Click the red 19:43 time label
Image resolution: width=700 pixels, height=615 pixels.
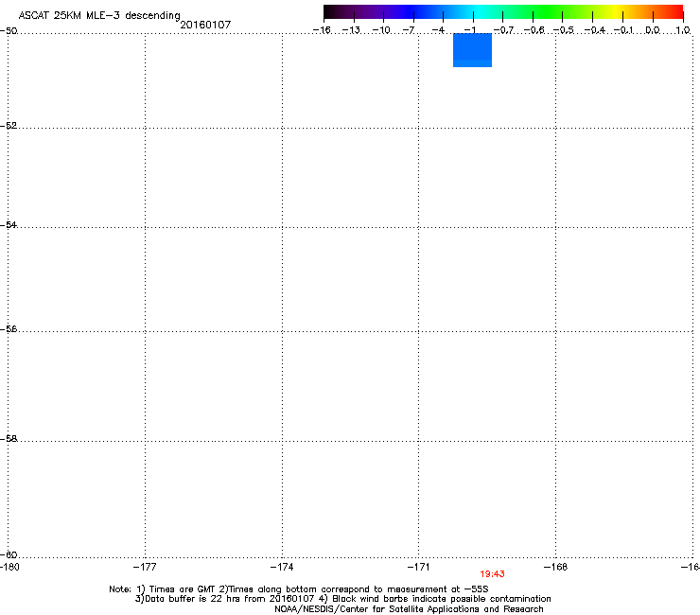tap(492, 574)
